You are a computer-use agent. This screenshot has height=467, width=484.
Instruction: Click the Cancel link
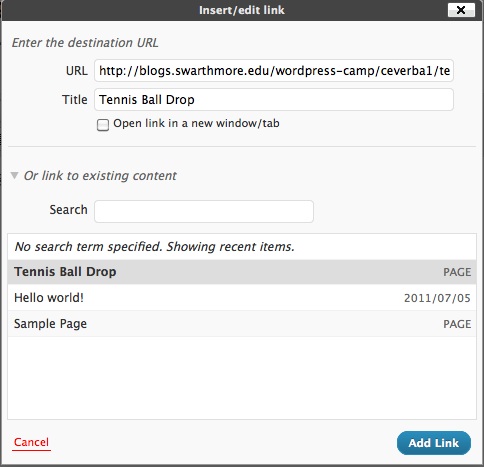(31, 442)
